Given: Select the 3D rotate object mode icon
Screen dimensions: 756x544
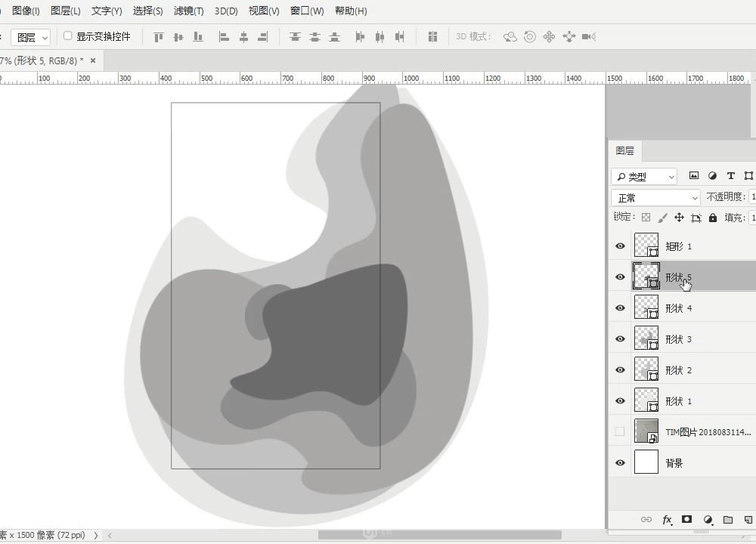Looking at the screenshot, I should [510, 36].
